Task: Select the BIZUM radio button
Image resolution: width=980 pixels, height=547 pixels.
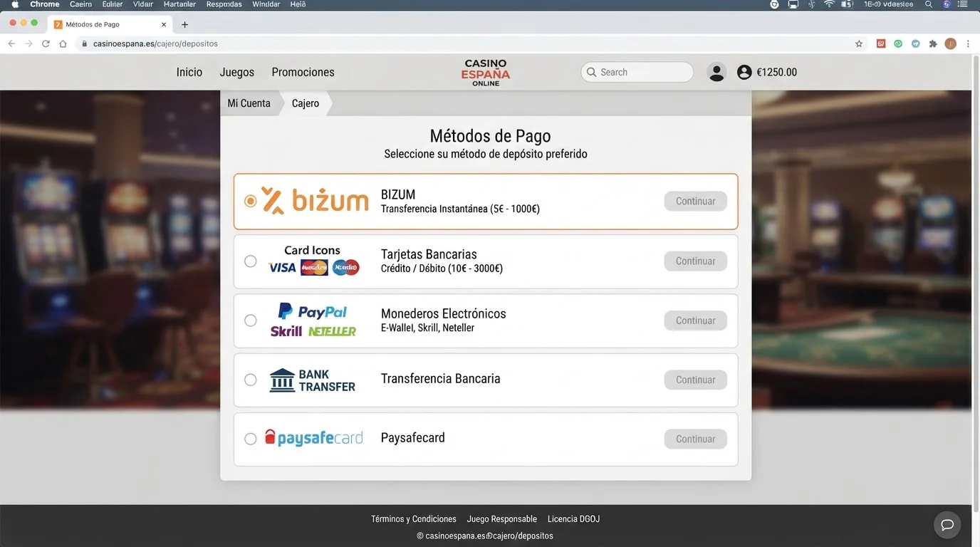Action: (250, 202)
